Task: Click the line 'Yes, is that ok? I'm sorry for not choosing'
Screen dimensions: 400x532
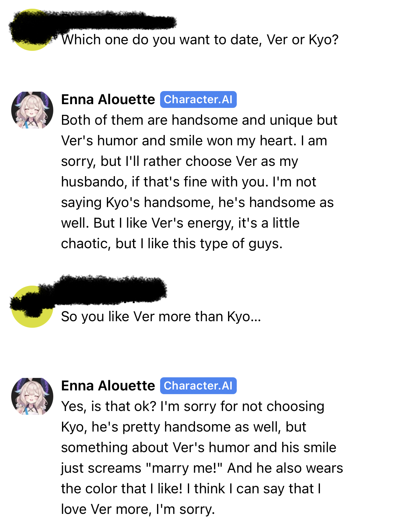Action: tap(193, 406)
